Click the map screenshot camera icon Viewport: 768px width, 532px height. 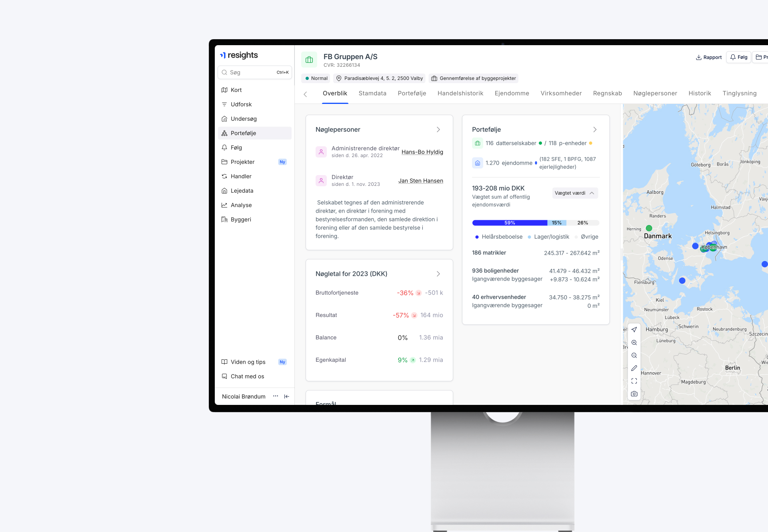(x=634, y=394)
